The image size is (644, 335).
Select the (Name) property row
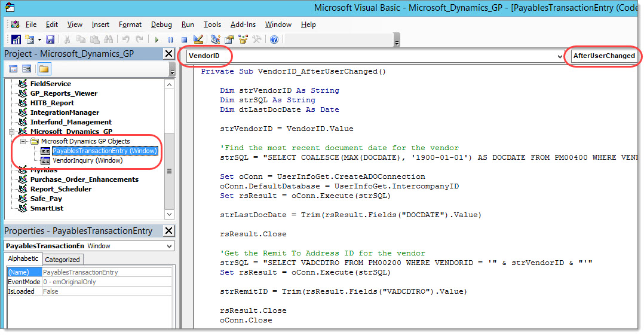pos(90,272)
